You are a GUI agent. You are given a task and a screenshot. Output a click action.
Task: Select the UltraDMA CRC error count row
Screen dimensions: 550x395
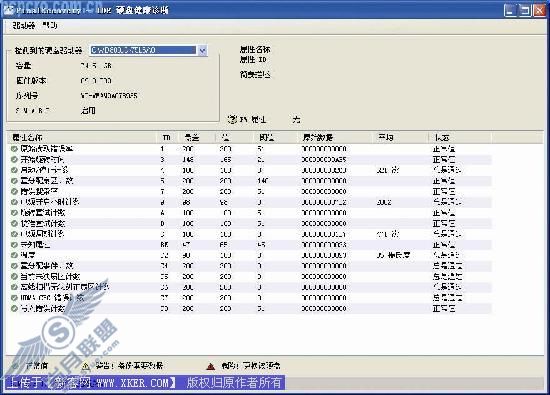point(250,298)
